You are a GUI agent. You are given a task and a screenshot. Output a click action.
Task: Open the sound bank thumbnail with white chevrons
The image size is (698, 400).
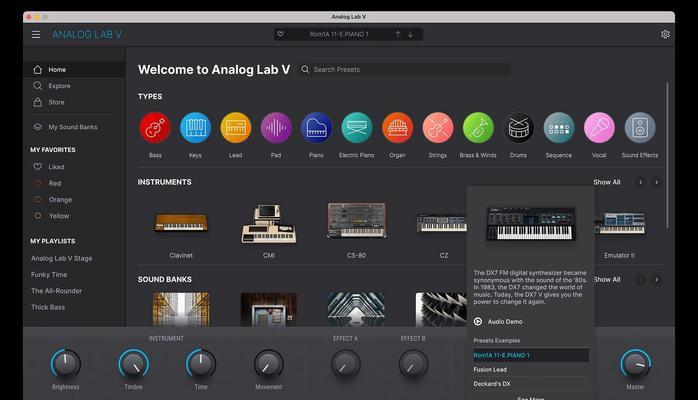pos(356,310)
